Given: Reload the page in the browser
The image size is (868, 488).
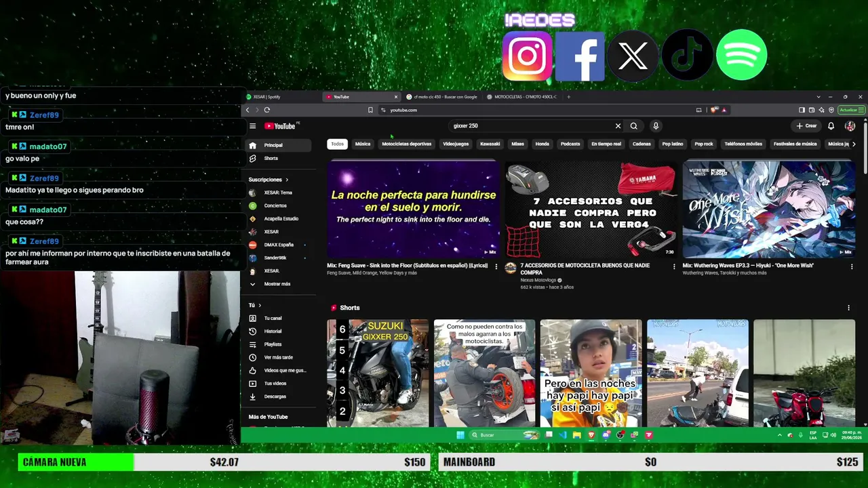Looking at the screenshot, I should 267,110.
